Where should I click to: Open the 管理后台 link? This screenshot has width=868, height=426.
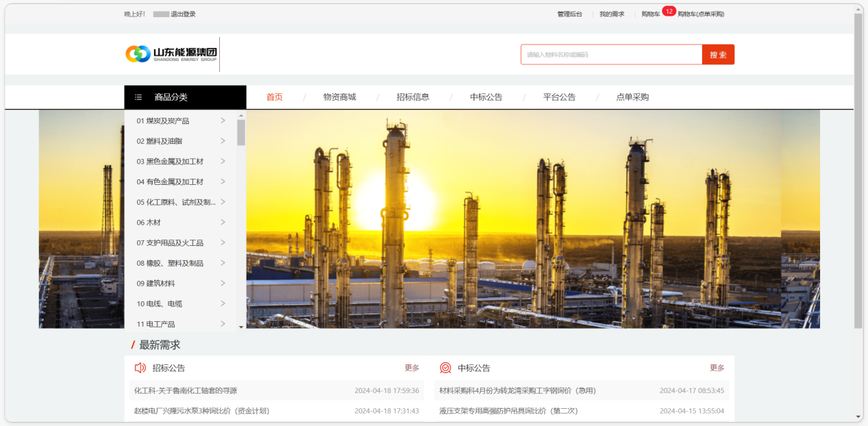pyautogui.click(x=569, y=14)
